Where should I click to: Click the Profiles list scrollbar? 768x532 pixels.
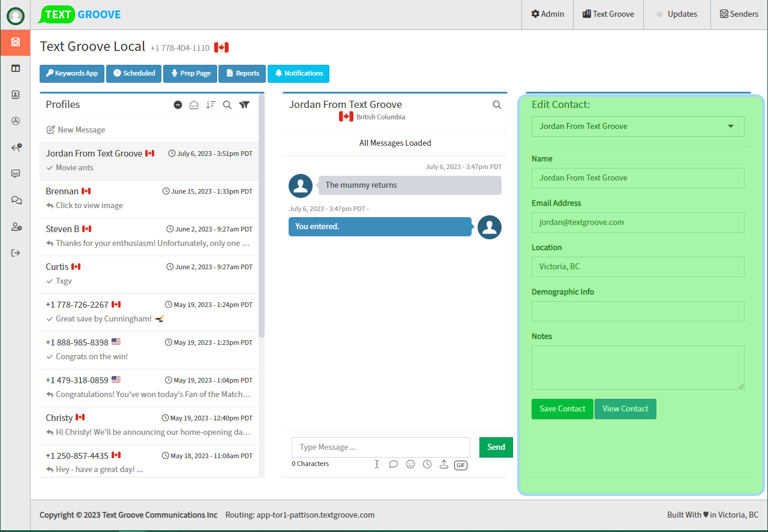pos(262,215)
